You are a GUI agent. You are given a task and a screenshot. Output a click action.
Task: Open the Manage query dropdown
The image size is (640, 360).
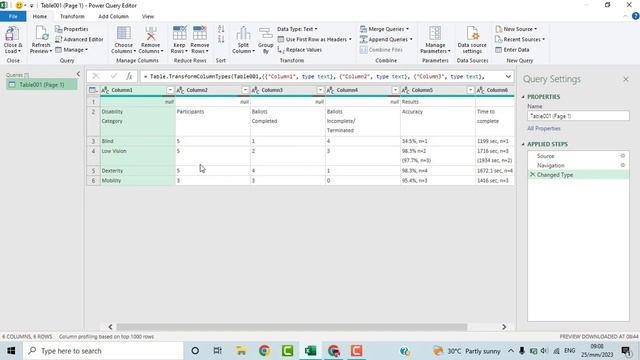[x=71, y=49]
